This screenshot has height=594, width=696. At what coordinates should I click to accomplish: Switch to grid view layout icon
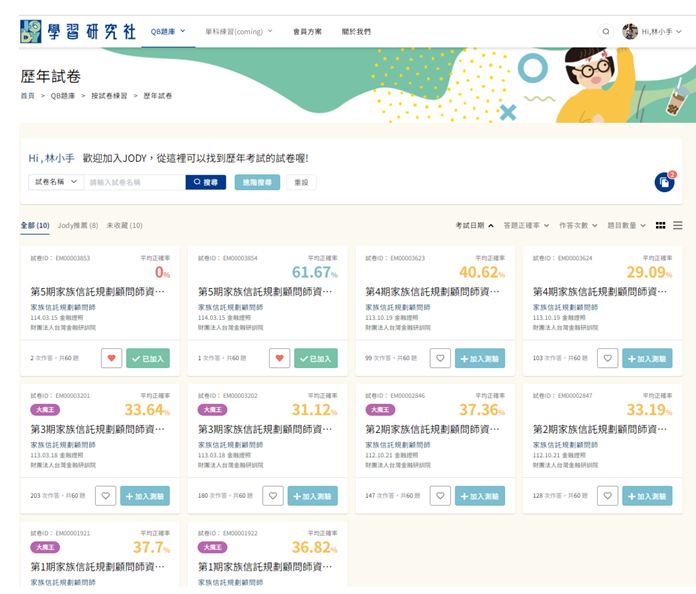[x=660, y=226]
